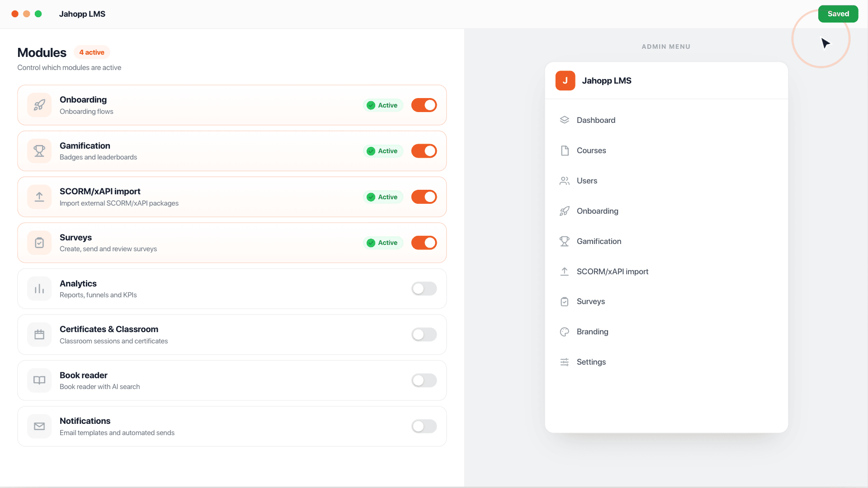This screenshot has height=488, width=868.
Task: Turn on Certificates & Classroom toggle
Action: click(x=424, y=334)
